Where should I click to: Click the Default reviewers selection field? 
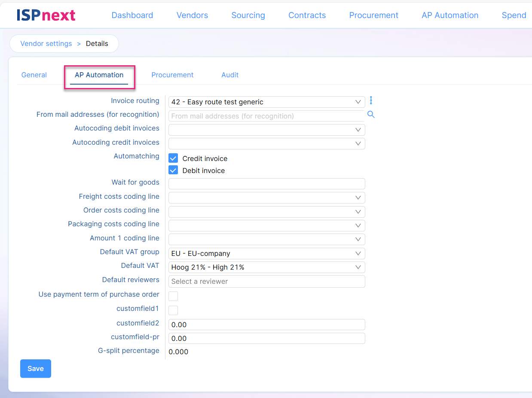pyautogui.click(x=266, y=281)
